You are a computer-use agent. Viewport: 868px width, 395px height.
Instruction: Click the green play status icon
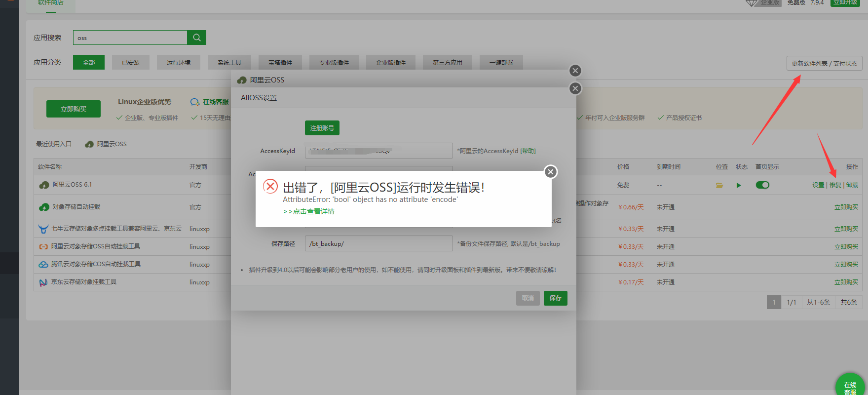coord(739,185)
